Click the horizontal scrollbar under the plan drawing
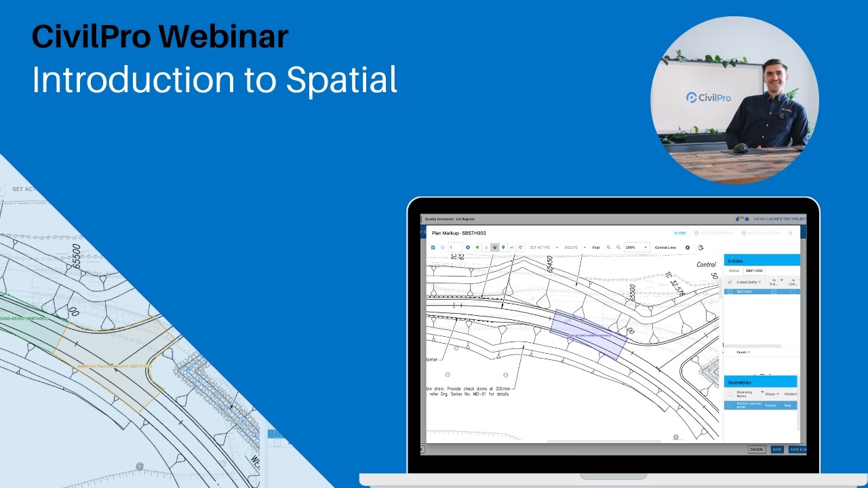 click(604, 441)
